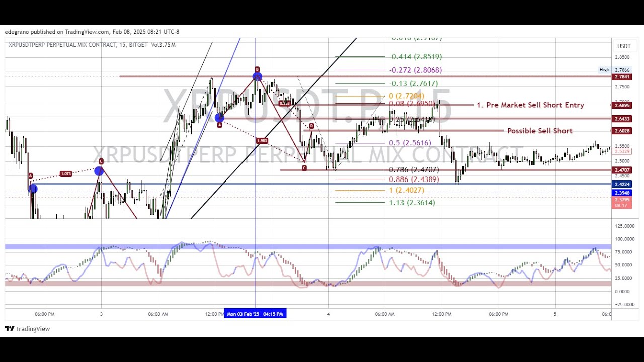Click the 'edegrano published on TradingView.com' header text
This screenshot has width=644, height=362.
pyautogui.click(x=57, y=32)
